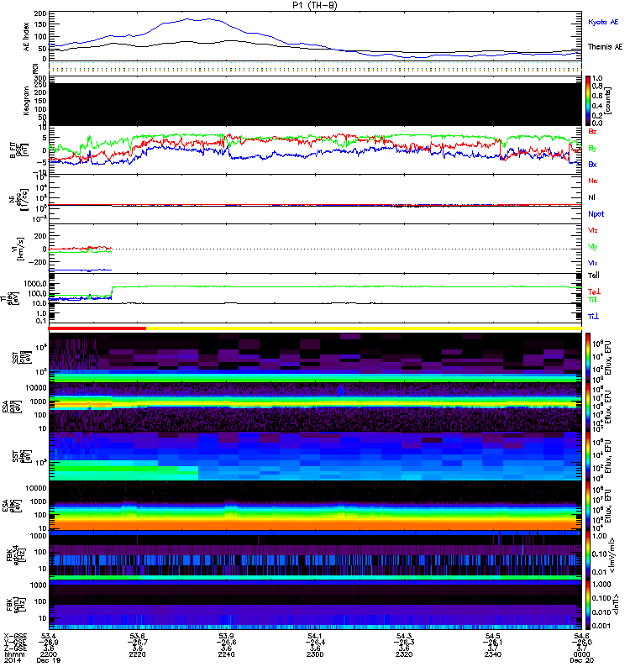Screen dimensions: 630x672
Task: Click the red Ne density legend label
Action: [x=593, y=181]
